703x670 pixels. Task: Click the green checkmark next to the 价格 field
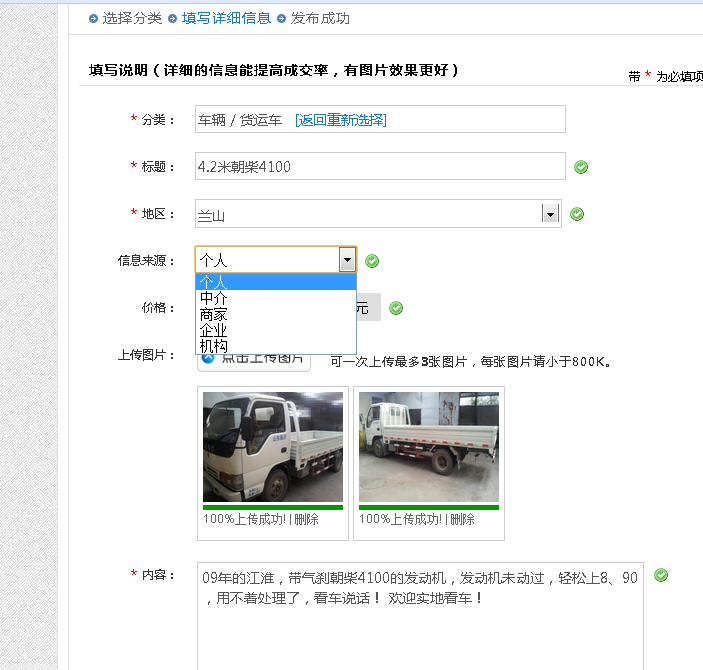(x=396, y=308)
